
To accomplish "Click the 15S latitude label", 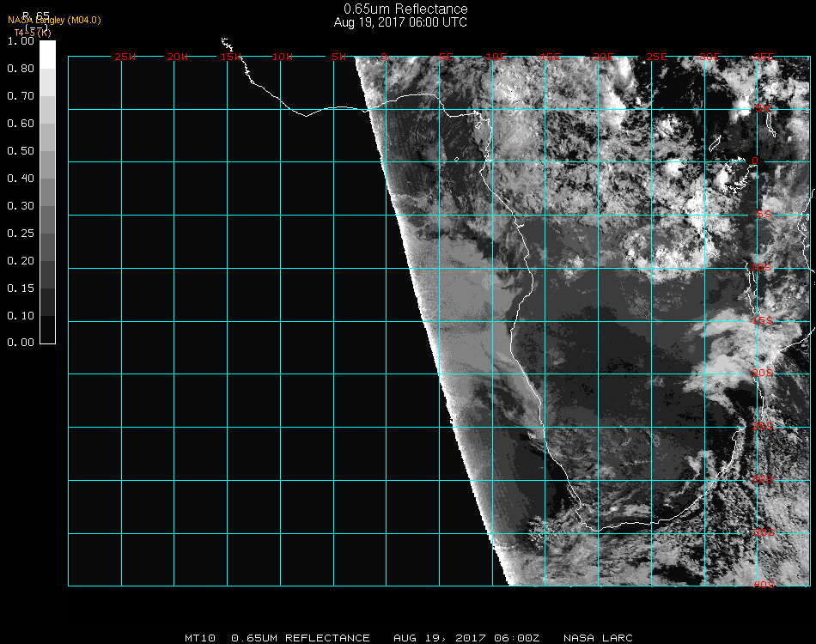I will 763,321.
